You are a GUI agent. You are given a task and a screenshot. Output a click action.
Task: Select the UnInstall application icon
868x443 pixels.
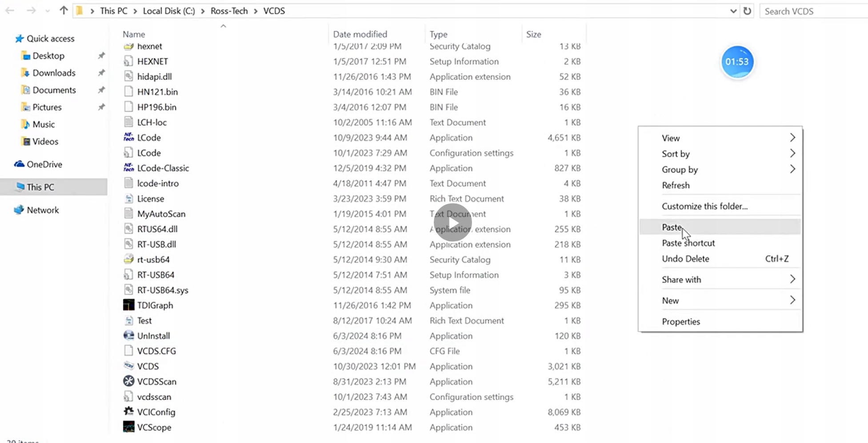pos(128,336)
